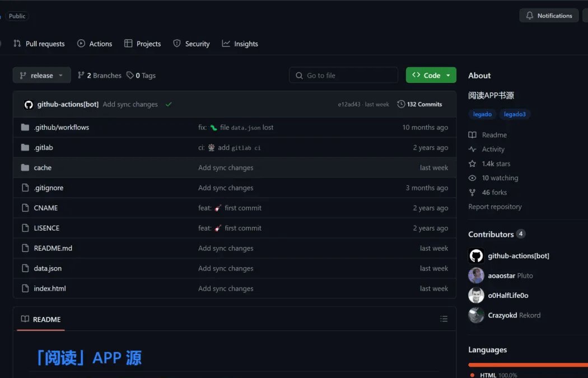Viewport: 588px width, 378px height.
Task: Go to the Insights tab
Action: click(240, 44)
